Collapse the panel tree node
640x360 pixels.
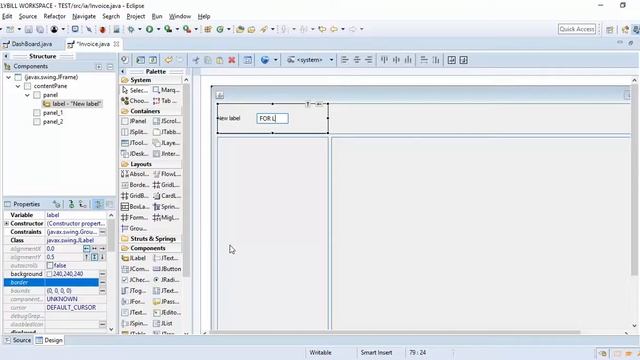pos(27,95)
